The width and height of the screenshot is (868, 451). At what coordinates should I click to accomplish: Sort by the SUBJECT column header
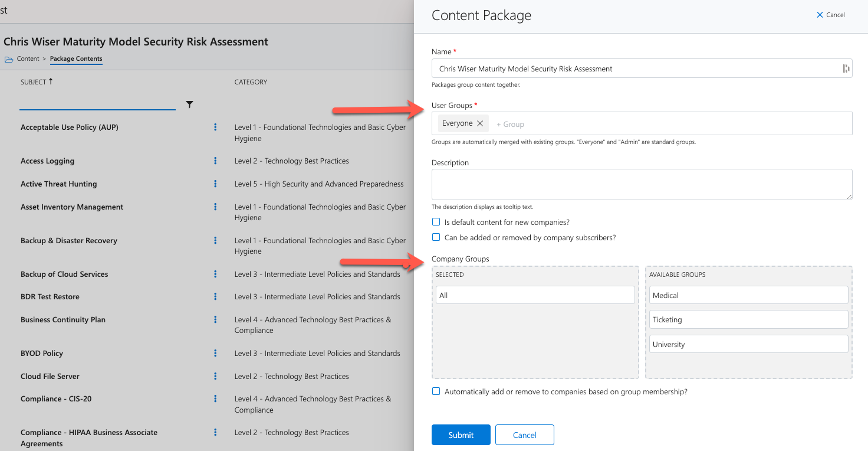pyautogui.click(x=37, y=82)
